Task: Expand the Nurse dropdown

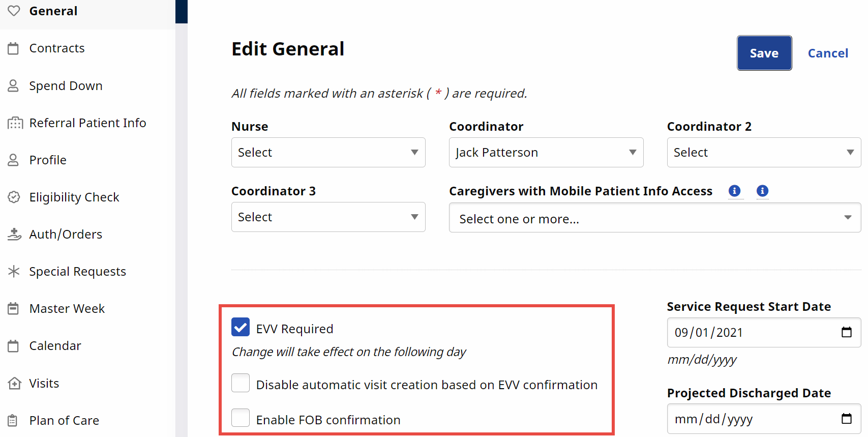Action: (328, 152)
